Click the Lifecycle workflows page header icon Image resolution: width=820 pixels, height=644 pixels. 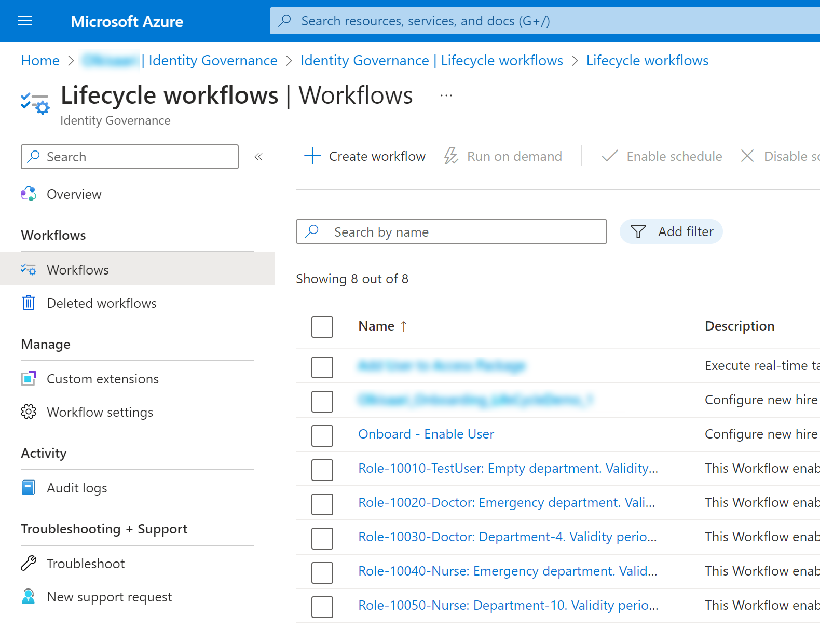[35, 103]
